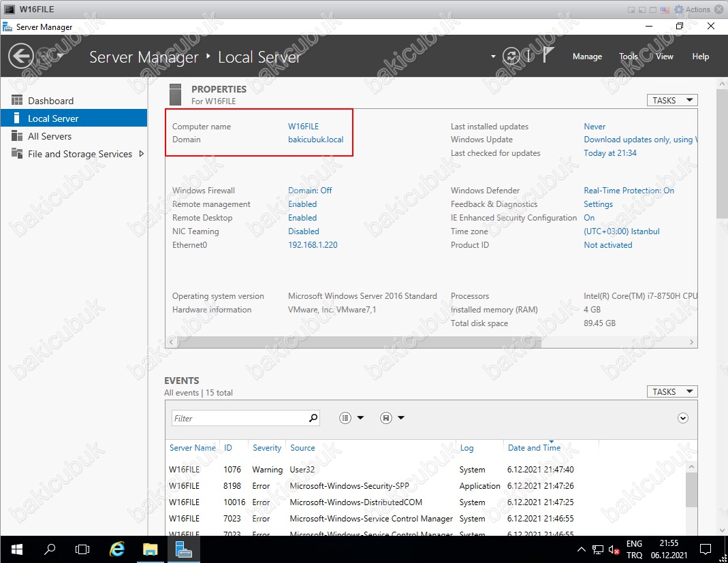Select Local Server in the sidebar

(74, 118)
